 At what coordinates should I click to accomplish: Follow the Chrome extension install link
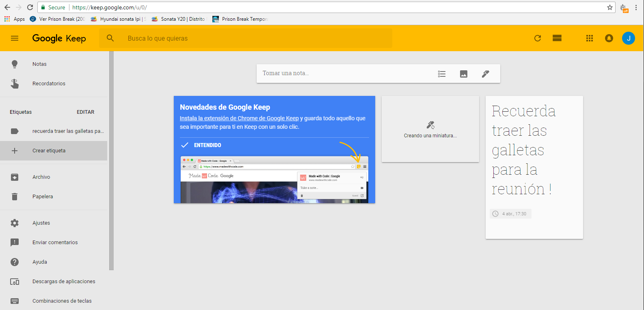239,118
